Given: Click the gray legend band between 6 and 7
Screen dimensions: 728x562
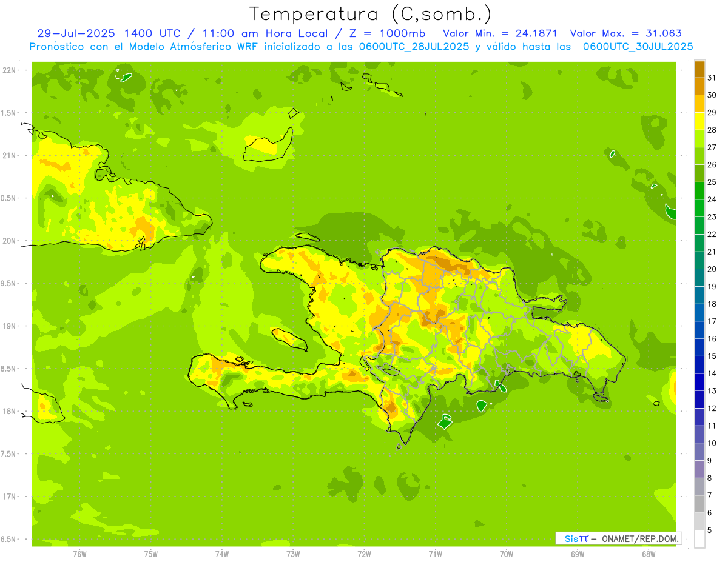Looking at the screenshot, I should 699,504.
